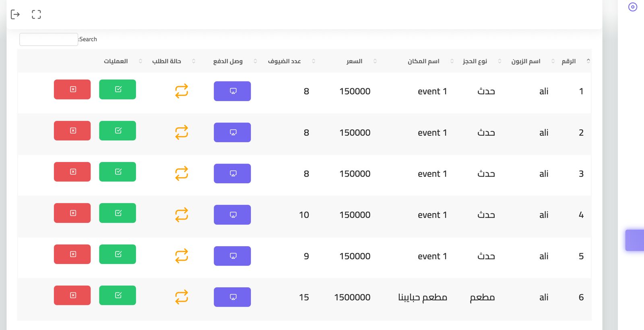
Task: Click the purple floating side button
Action: pyautogui.click(x=635, y=240)
